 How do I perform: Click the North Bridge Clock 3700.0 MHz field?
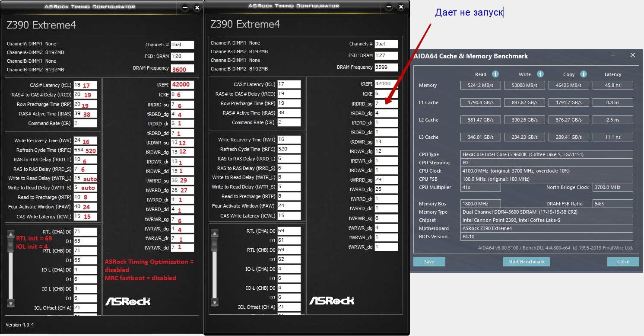click(x=613, y=187)
